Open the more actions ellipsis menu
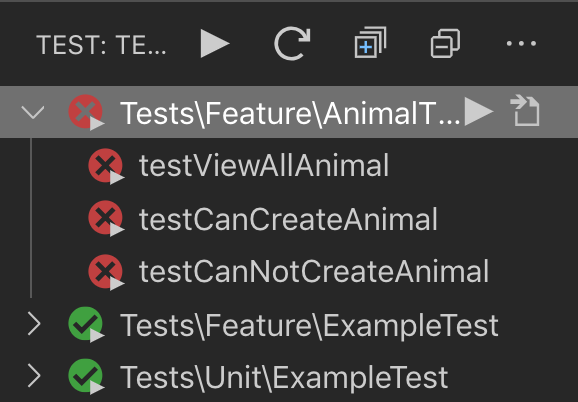 [x=521, y=44]
